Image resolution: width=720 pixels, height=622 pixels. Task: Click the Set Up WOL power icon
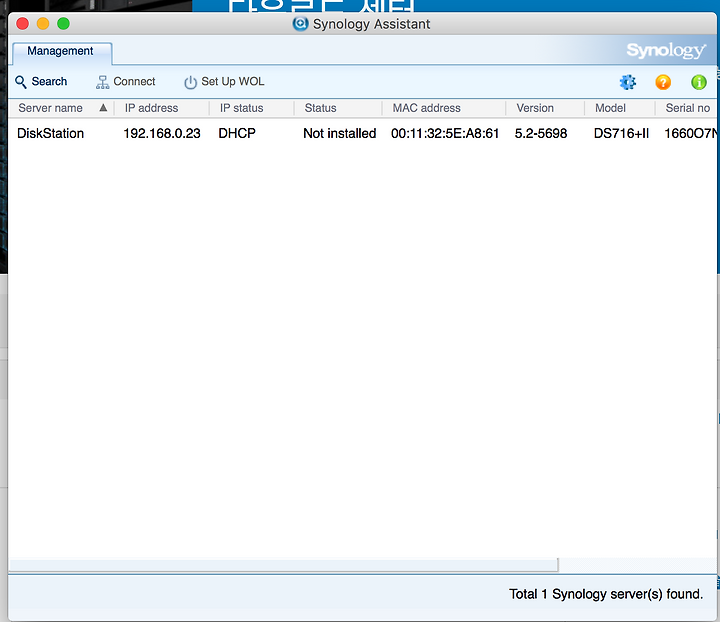click(x=190, y=83)
